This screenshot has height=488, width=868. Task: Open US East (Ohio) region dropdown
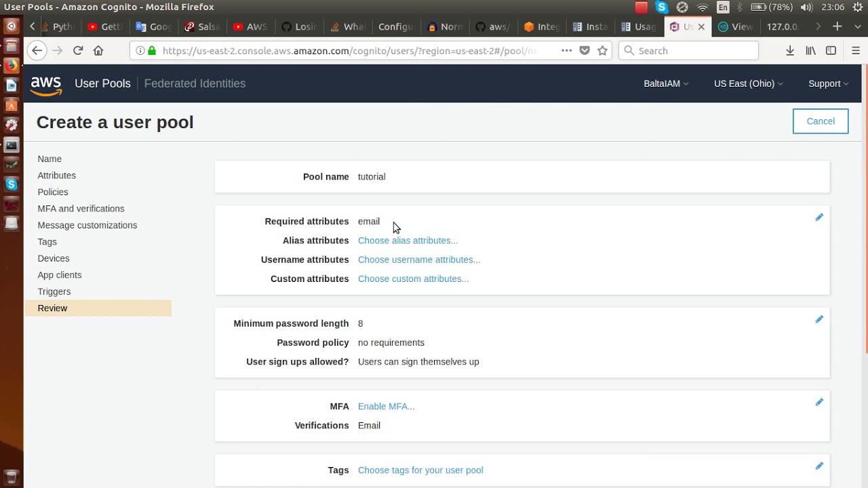pyautogui.click(x=748, y=83)
